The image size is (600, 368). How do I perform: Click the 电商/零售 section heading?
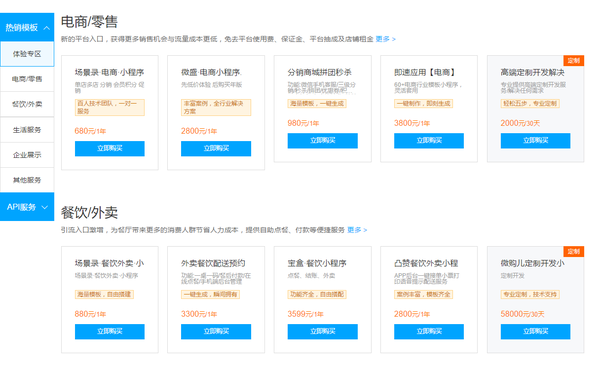point(89,22)
